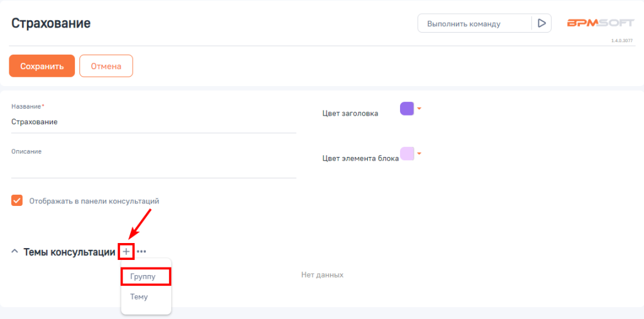Open the Цвет элемента блока dropdown arrow
The image size is (644, 319).
pyautogui.click(x=419, y=153)
